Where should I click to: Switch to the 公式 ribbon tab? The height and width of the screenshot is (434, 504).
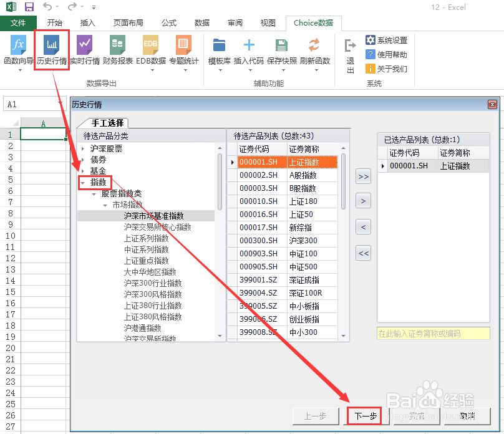[169, 23]
